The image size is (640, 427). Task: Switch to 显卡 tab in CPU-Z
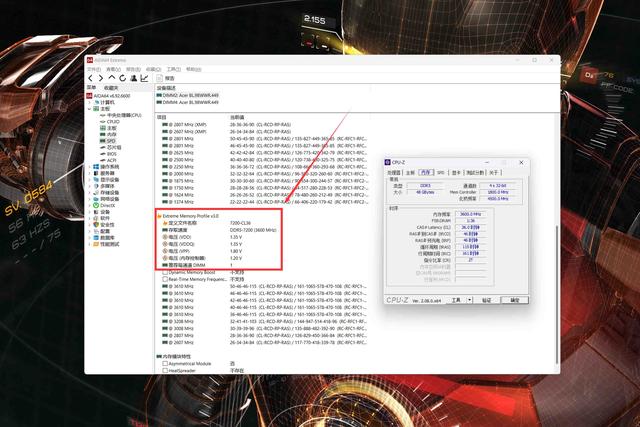[x=456, y=173]
